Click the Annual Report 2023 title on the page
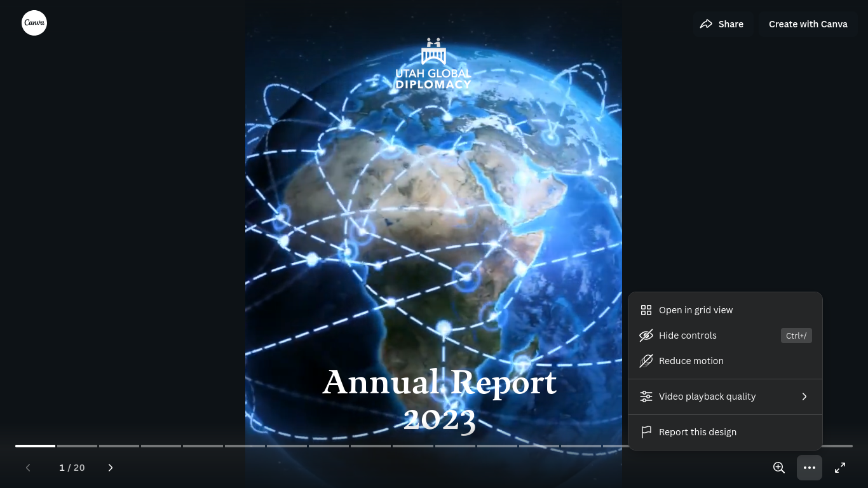This screenshot has width=868, height=488. 440,400
